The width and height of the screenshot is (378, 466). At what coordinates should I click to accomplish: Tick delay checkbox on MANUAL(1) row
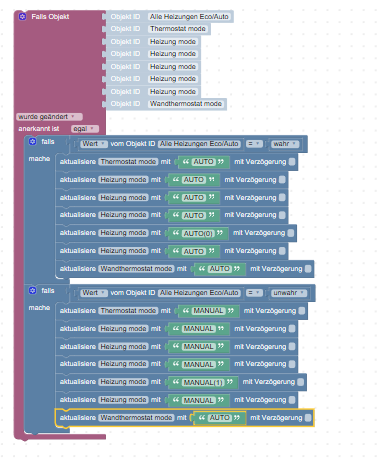pyautogui.click(x=300, y=382)
